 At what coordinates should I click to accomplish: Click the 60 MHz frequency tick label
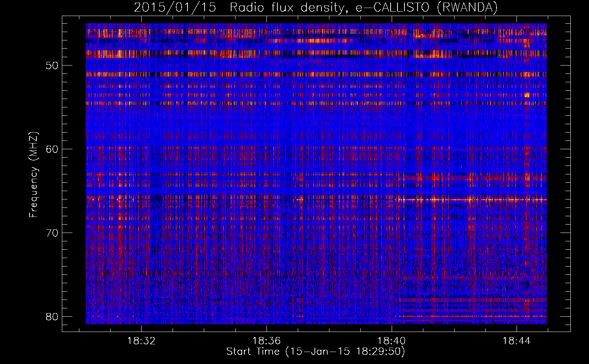[52, 149]
